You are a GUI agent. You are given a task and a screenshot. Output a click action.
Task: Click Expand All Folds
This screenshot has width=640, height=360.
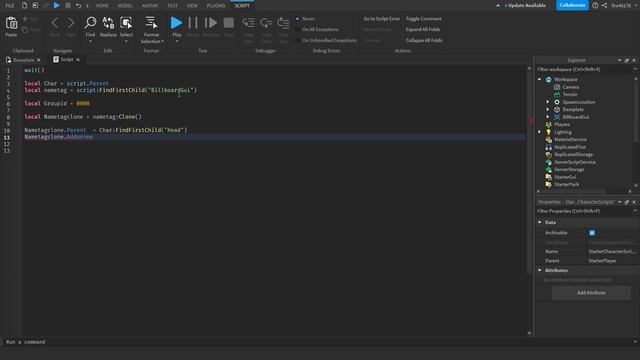pos(423,29)
